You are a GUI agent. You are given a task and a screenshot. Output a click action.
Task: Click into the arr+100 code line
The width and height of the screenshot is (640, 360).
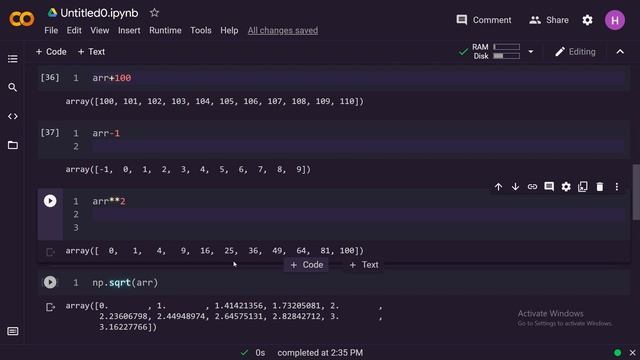pyautogui.click(x=359, y=78)
